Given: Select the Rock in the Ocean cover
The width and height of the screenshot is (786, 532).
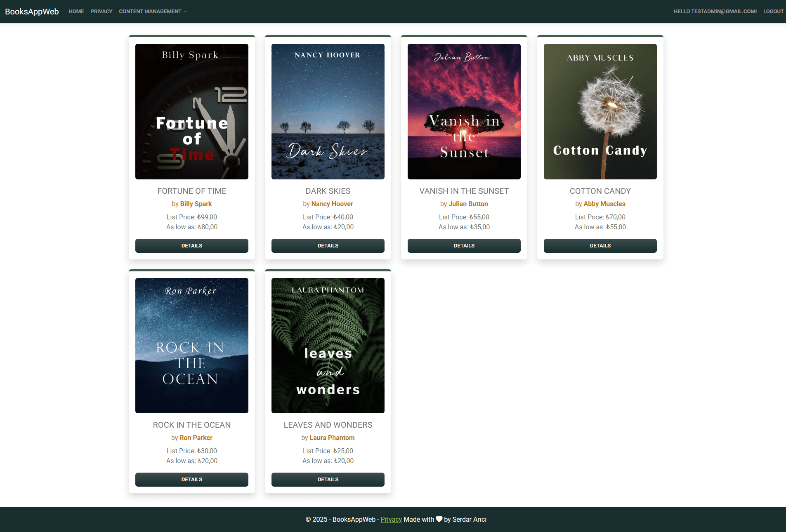Looking at the screenshot, I should point(192,346).
